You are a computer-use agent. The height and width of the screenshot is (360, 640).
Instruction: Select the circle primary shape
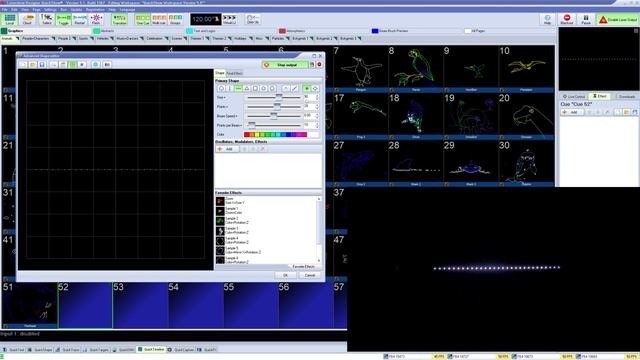tap(221, 89)
